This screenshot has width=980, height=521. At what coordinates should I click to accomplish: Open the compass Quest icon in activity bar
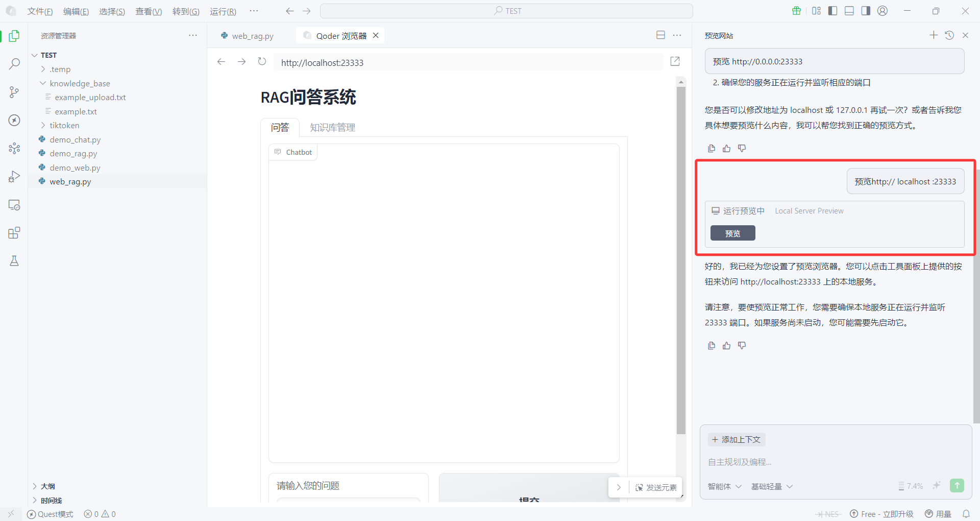(14, 120)
